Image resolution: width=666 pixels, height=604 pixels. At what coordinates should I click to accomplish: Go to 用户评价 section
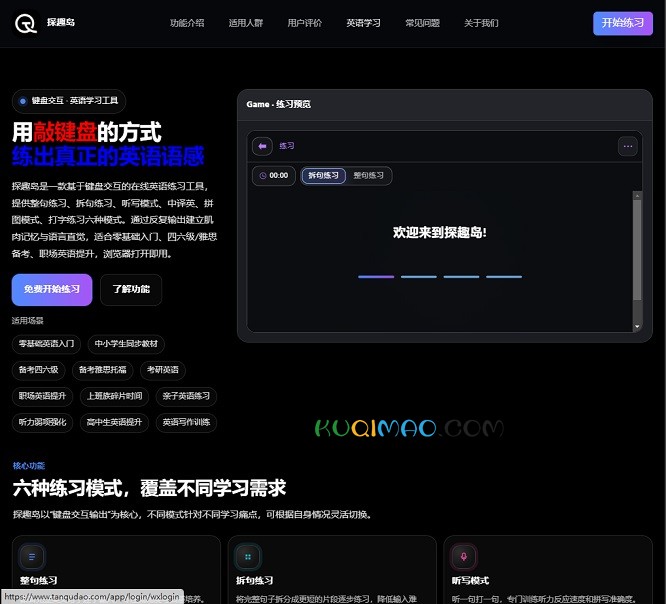(x=305, y=23)
